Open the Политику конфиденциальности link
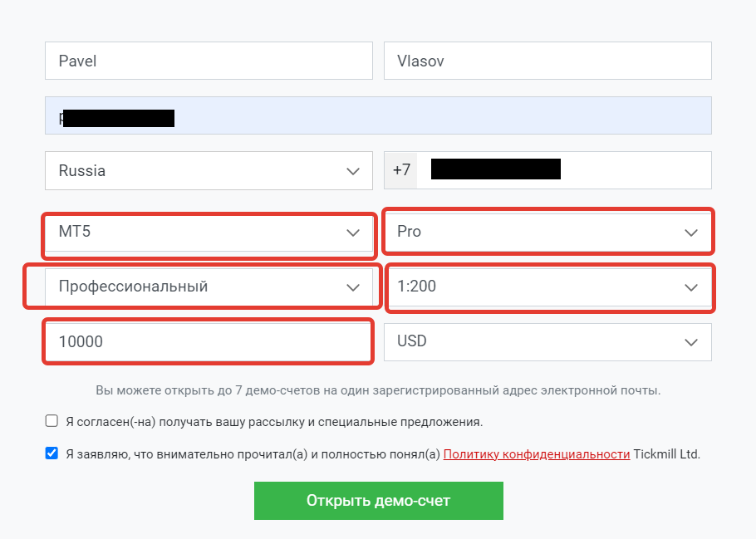This screenshot has height=539, width=756. coord(537,454)
